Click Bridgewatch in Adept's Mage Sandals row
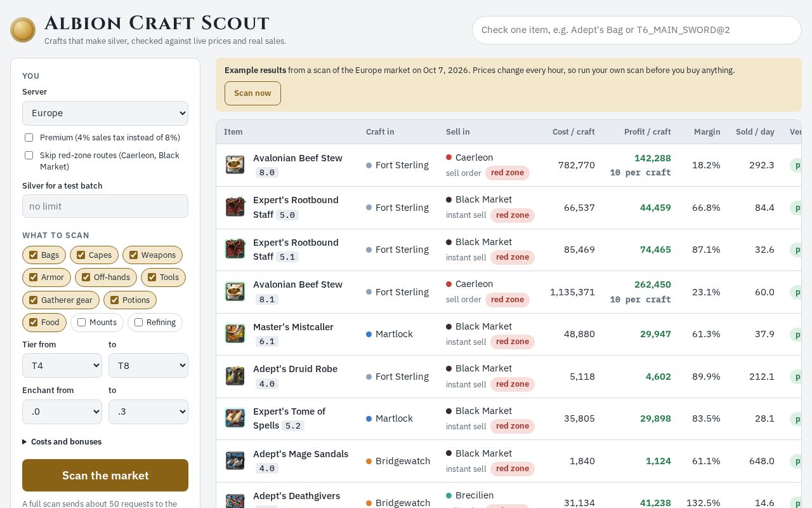812x508 pixels. (403, 461)
